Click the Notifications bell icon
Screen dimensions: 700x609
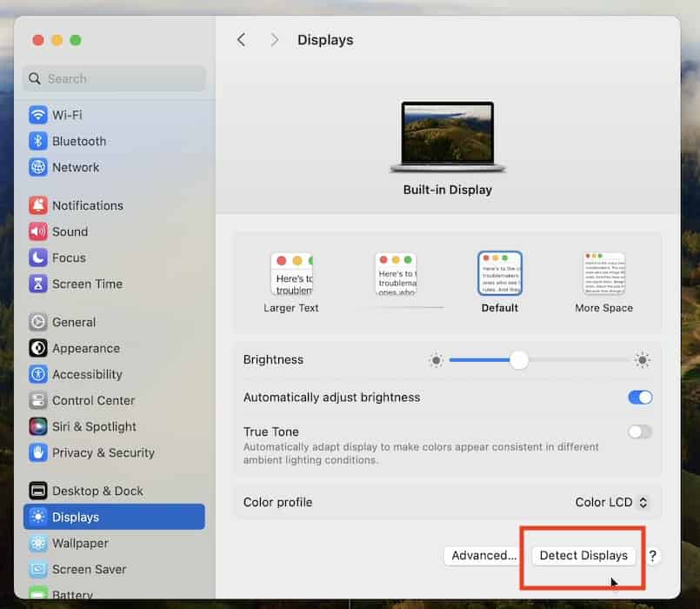pyautogui.click(x=37, y=205)
